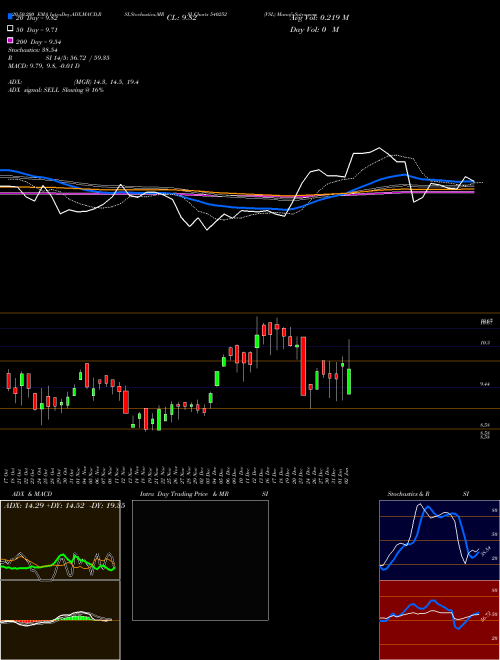
Task: Click the magenta 200 Day EMA legend swatch
Action: click(10, 40)
